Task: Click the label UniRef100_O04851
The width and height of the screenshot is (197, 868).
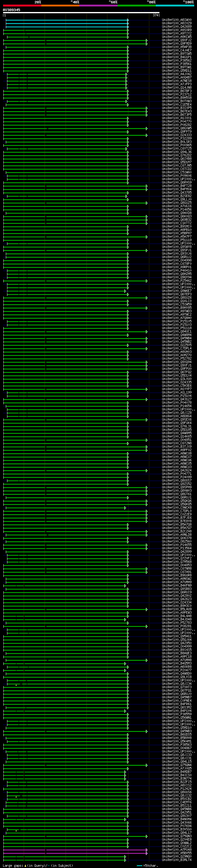Action: coord(177,440)
